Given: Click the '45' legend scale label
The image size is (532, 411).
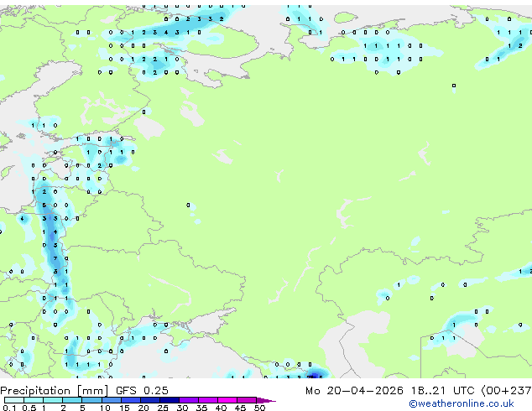Looking at the screenshot, I should pyautogui.click(x=240, y=408).
